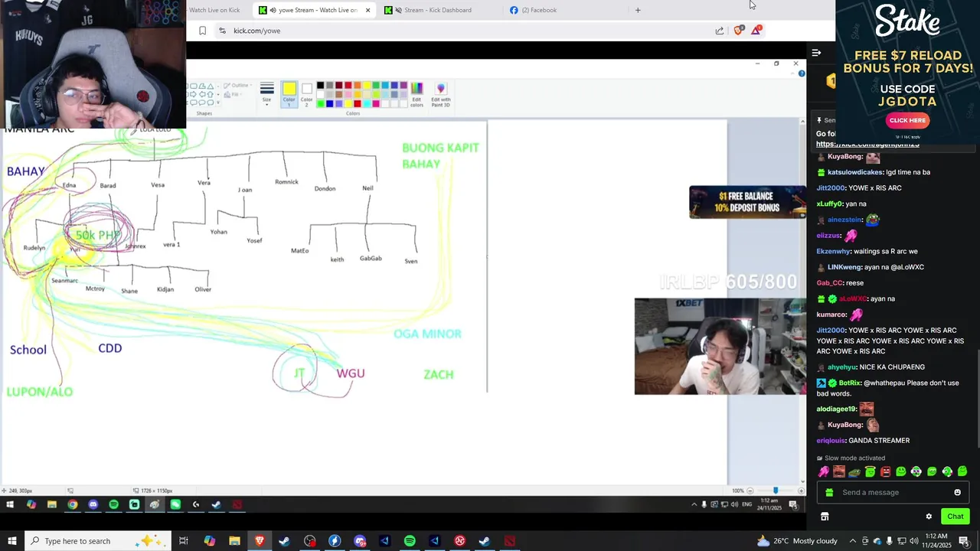Open Brave Shields lion icon
Image resolution: width=980 pixels, height=551 pixels.
coord(738,31)
